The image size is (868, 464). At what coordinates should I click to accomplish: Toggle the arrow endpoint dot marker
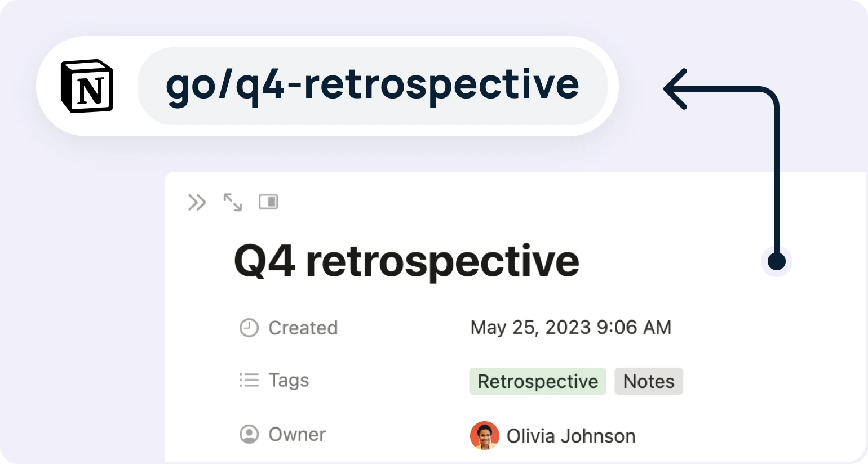click(x=777, y=261)
